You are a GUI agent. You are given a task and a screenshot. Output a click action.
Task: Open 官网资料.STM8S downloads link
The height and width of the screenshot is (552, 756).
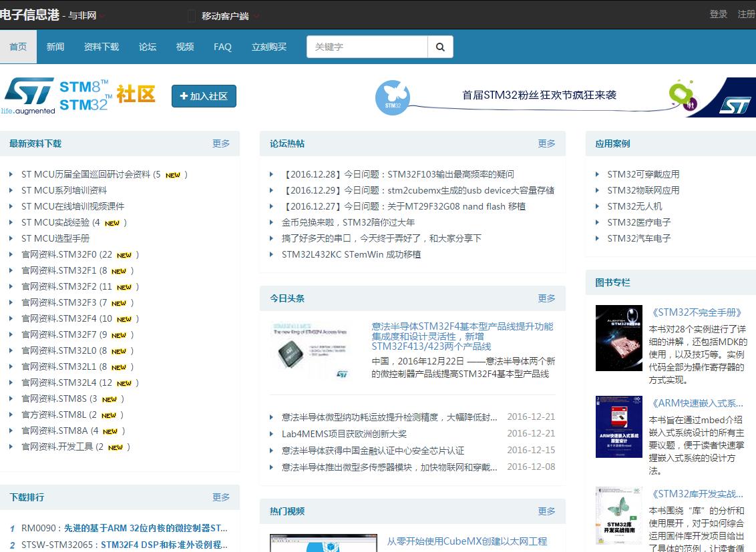coord(54,399)
